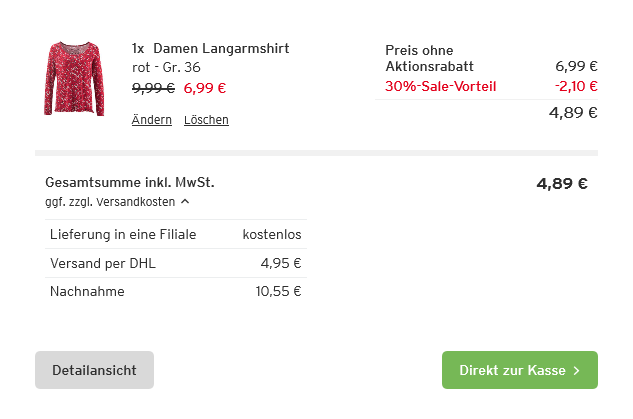The image size is (633, 419).
Task: Click the 1x quantity indicator
Action: click(x=138, y=48)
